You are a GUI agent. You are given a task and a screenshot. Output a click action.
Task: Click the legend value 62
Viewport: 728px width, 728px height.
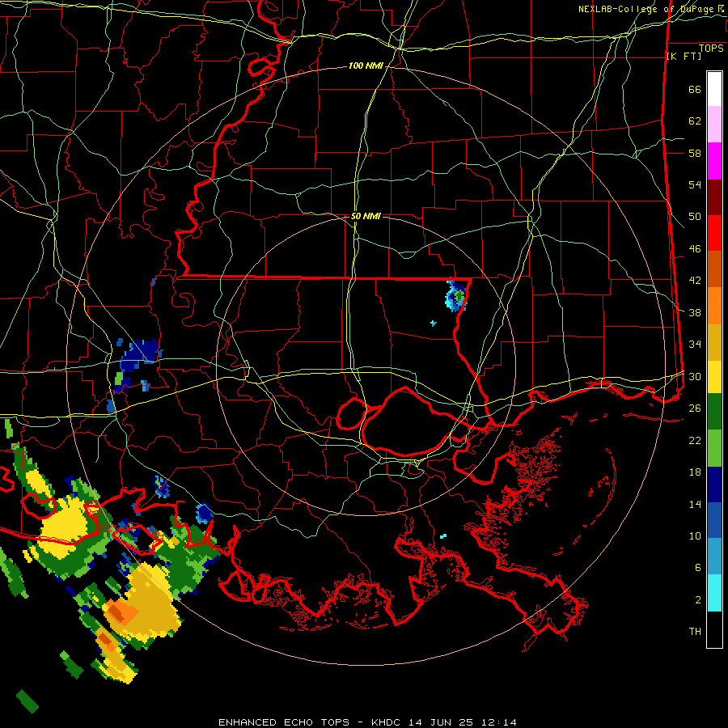pyautogui.click(x=695, y=121)
